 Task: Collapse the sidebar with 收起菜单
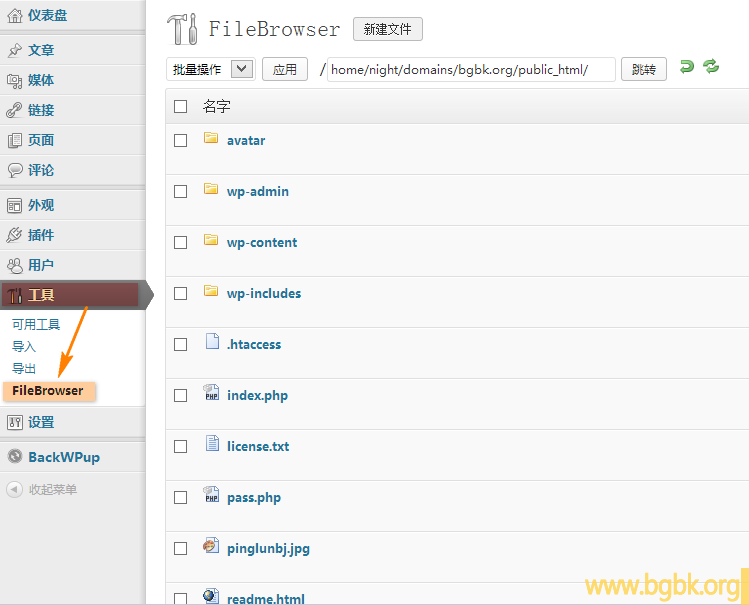pos(52,490)
